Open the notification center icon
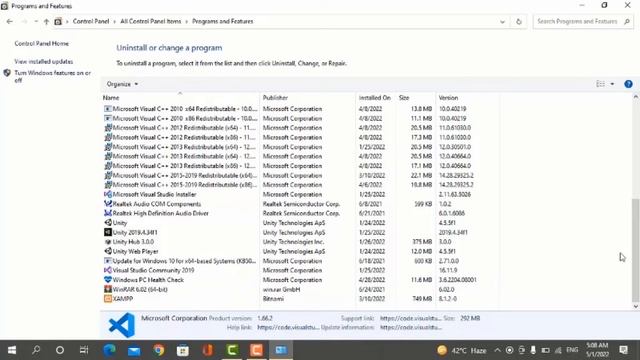Screen dimensions: 640x360 623,350
